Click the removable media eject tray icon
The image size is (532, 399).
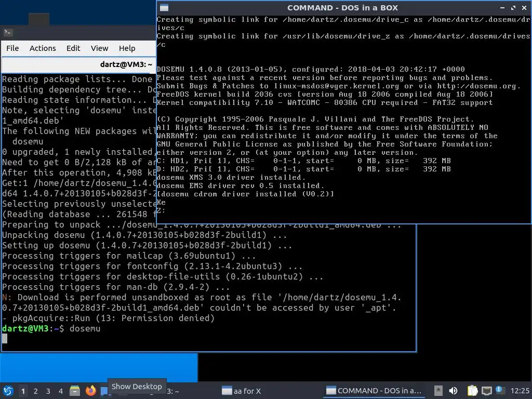pos(438,391)
